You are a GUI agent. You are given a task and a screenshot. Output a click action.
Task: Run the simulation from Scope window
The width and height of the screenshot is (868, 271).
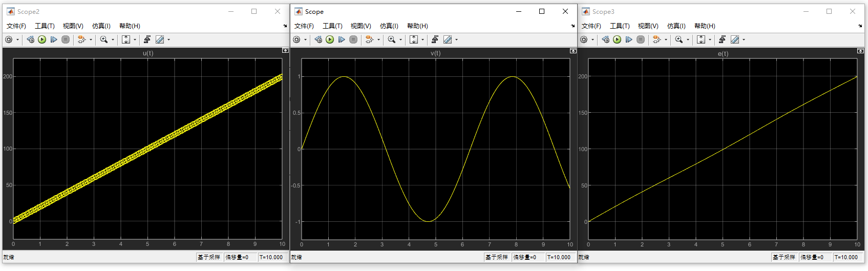(330, 39)
